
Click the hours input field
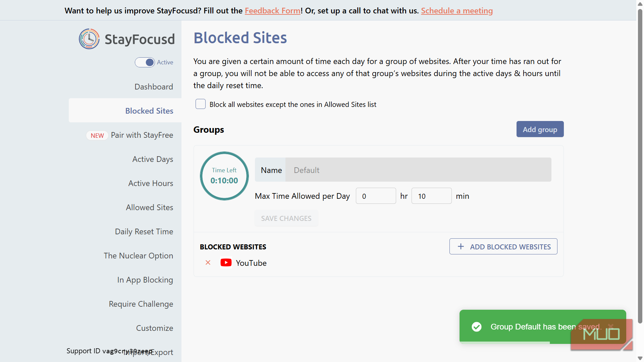click(376, 196)
